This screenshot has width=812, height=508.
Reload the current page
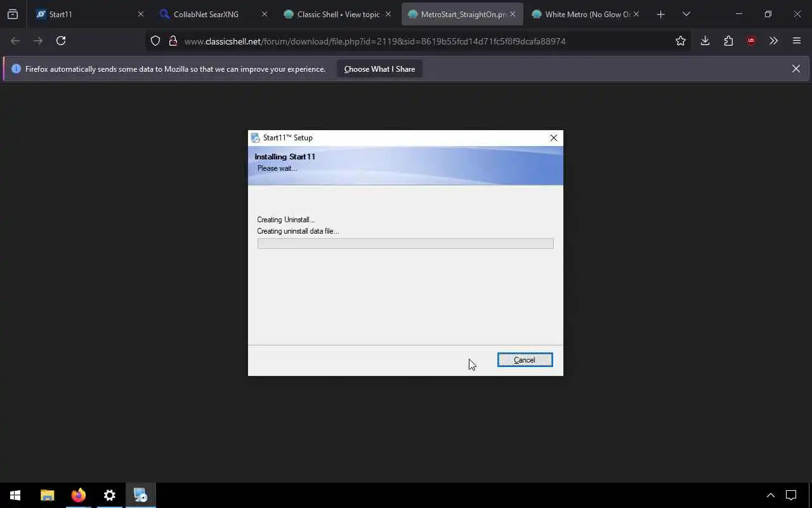[61, 41]
